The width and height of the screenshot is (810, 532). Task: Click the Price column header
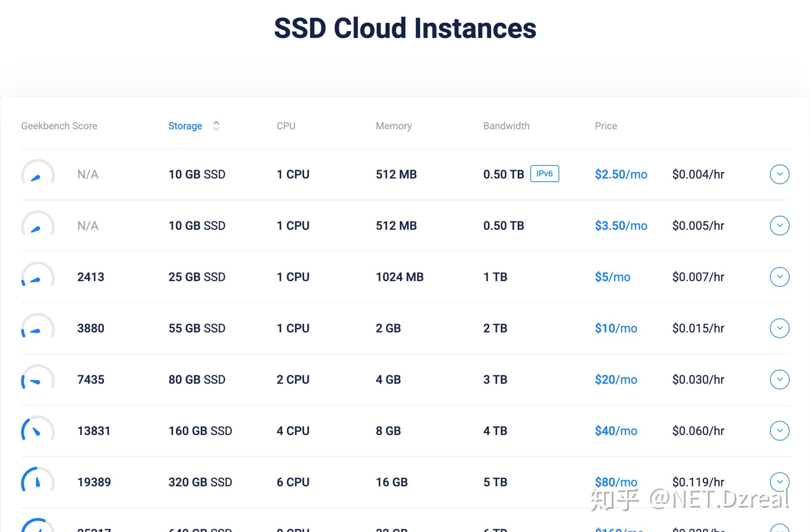tap(605, 126)
